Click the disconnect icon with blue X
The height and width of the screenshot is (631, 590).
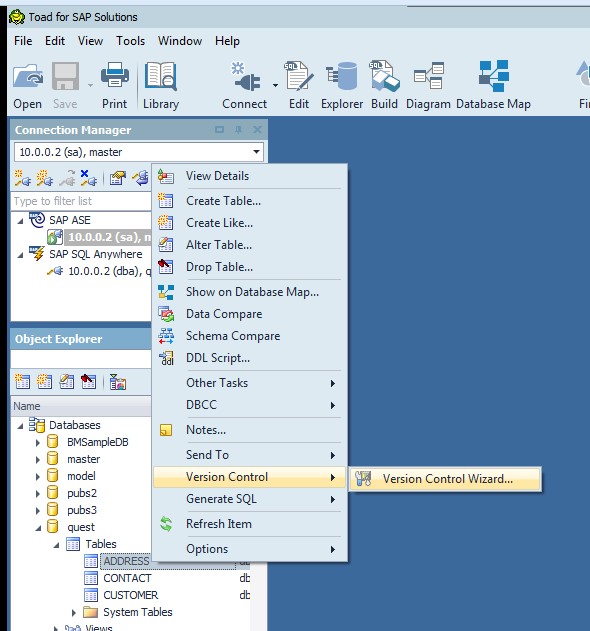point(88,178)
